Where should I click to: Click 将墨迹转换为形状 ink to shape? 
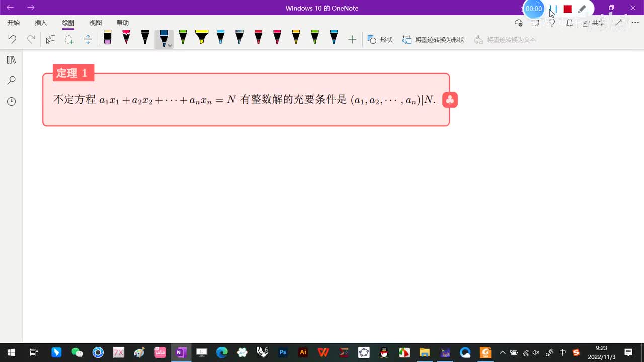(433, 39)
